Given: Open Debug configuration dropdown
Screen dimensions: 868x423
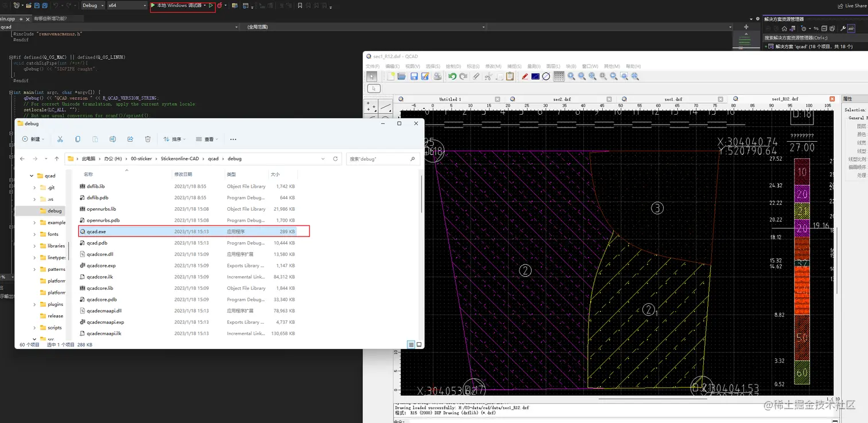Looking at the screenshot, I should coord(93,5).
